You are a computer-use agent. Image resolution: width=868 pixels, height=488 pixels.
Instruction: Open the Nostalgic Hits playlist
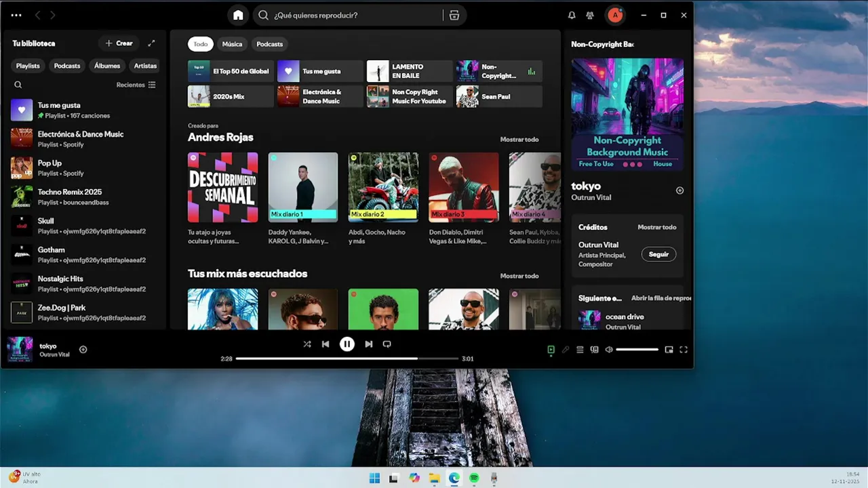click(85, 283)
